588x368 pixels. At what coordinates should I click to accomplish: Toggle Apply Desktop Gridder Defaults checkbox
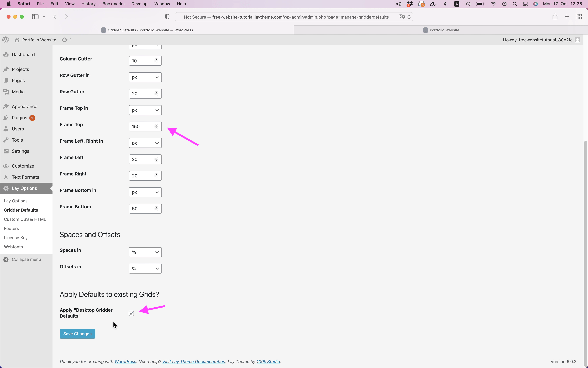tap(131, 313)
